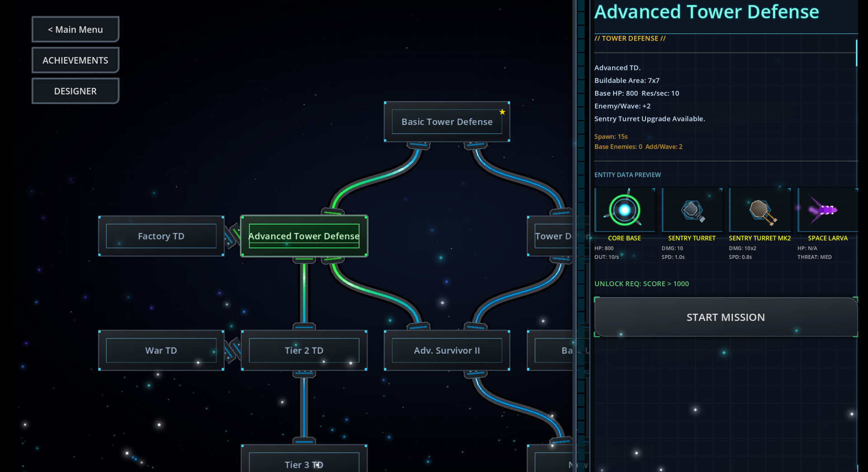This screenshot has height=472, width=868.
Task: Select the Advanced Tower Defense node
Action: click(x=304, y=236)
